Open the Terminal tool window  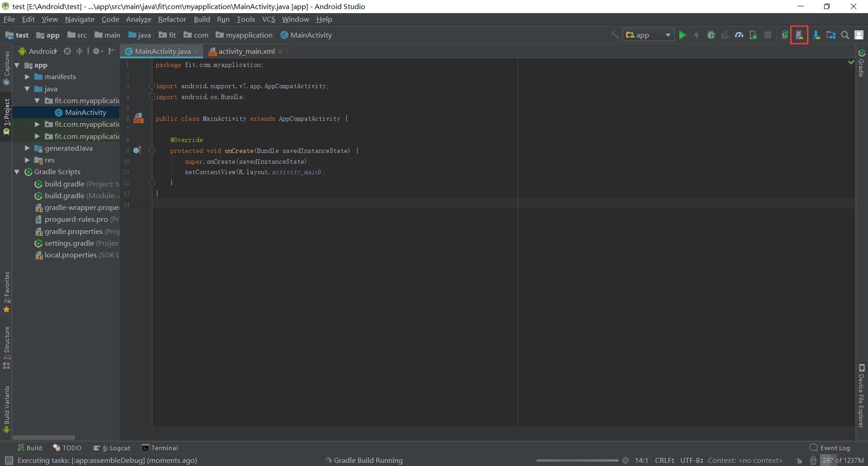coord(160,448)
